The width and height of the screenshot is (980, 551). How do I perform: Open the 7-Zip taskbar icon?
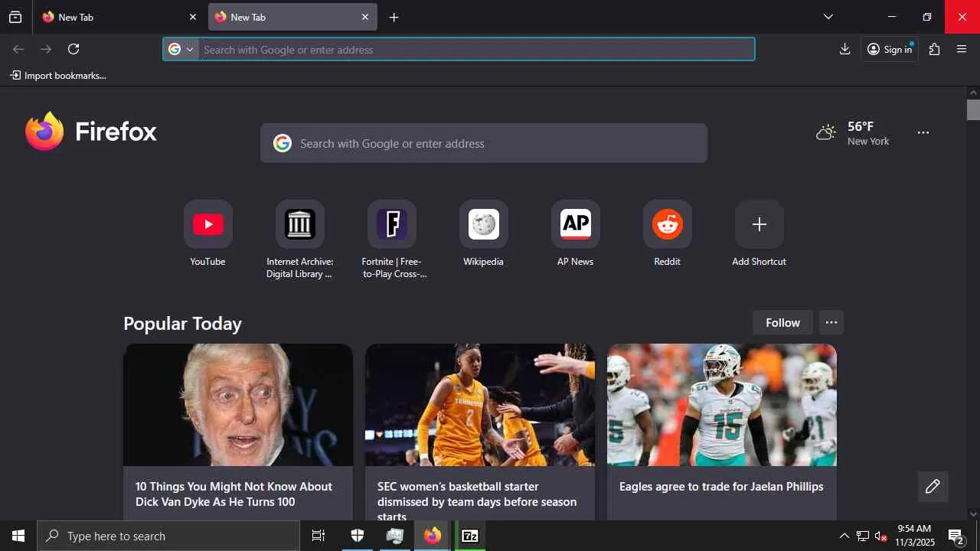(470, 536)
